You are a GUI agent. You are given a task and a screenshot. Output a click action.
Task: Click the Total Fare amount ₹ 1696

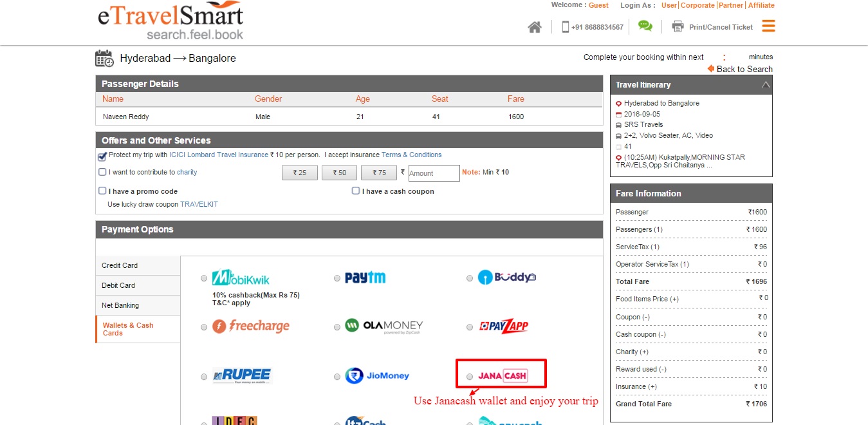click(x=757, y=281)
